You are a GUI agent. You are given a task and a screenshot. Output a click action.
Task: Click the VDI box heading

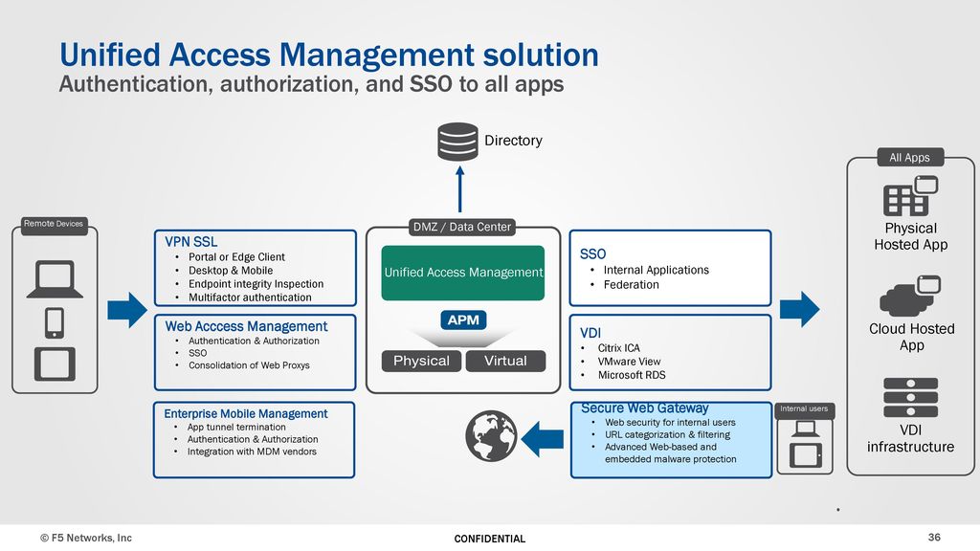coord(590,333)
